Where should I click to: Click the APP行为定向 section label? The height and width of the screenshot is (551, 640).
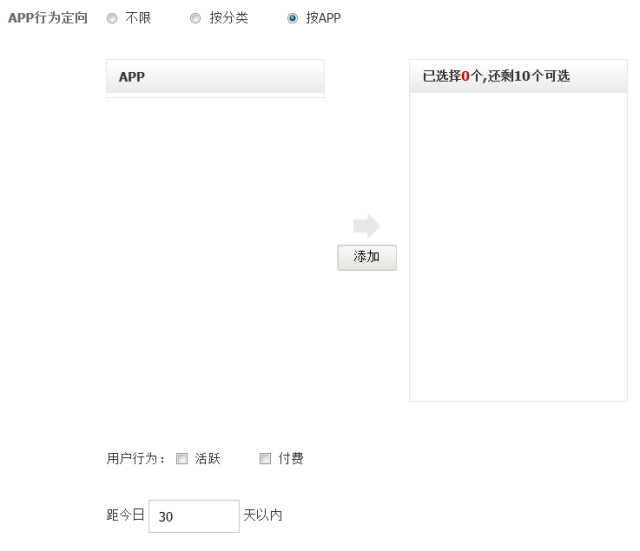47,19
